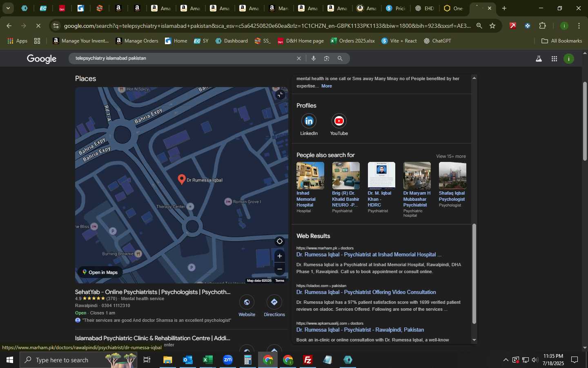Open oladoc Video Consultation result
Image resolution: width=588 pixels, height=368 pixels.
click(366, 292)
